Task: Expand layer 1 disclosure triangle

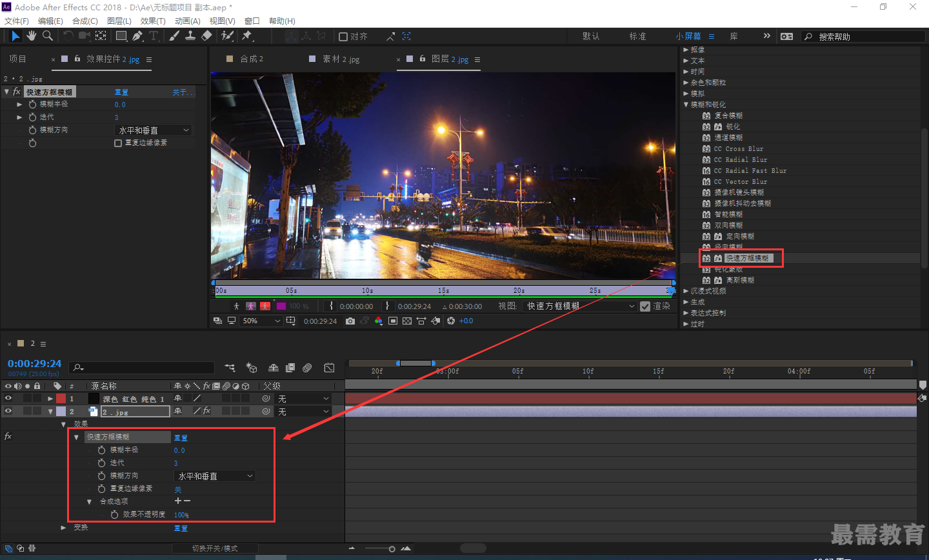Action: click(50, 399)
